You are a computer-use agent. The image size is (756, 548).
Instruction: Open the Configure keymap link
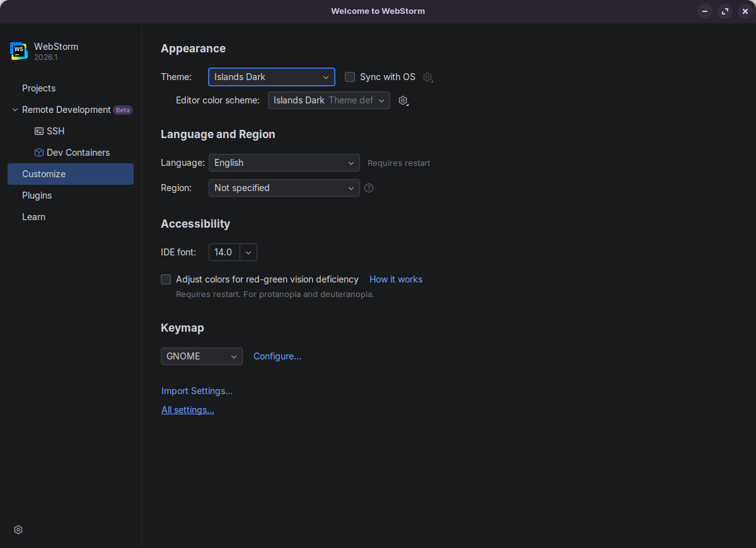point(277,356)
